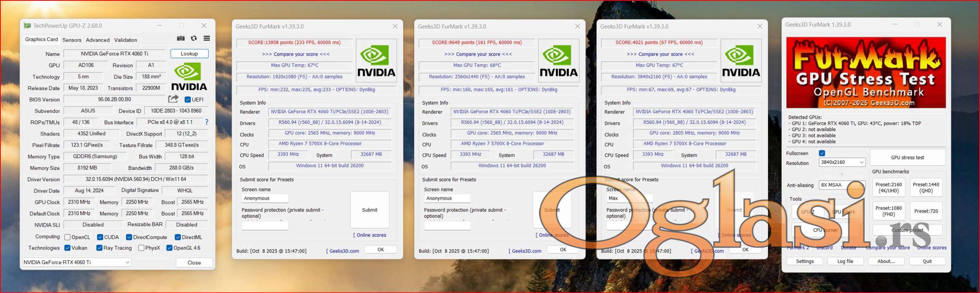Click the NVIDIA logo in the 1920x1080 score window
The image size is (980, 293).
tap(376, 60)
